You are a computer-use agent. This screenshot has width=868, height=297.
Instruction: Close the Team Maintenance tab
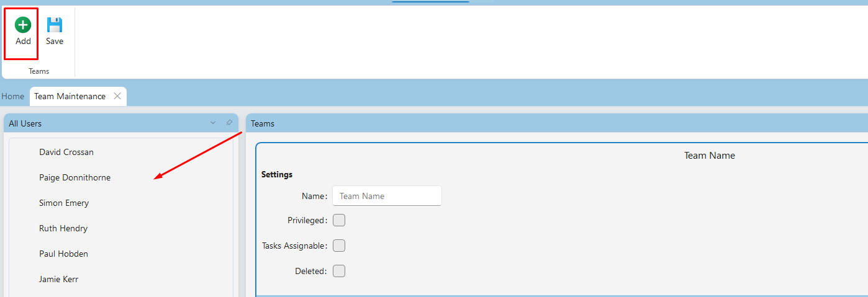coord(117,96)
